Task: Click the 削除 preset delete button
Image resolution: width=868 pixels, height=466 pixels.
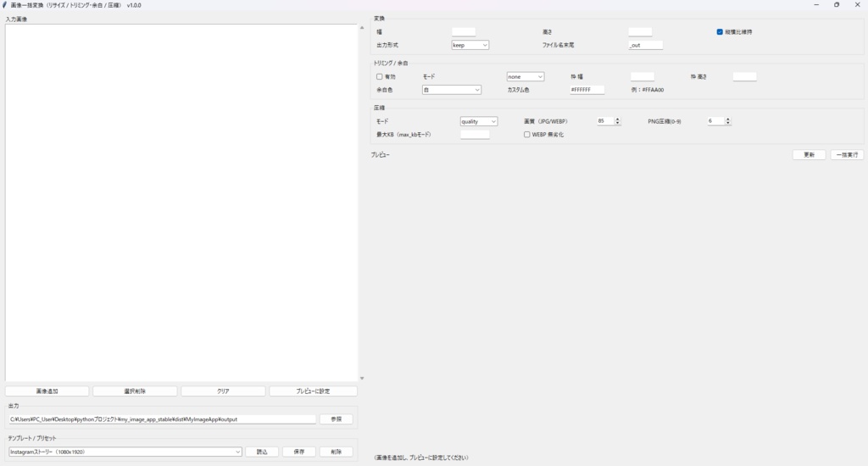Action: pos(336,452)
